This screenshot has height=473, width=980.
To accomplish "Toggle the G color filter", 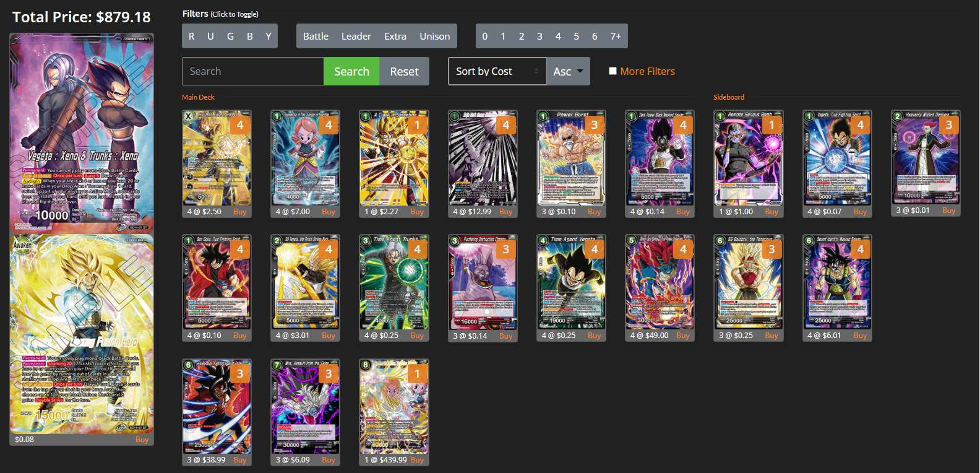I will pos(230,37).
